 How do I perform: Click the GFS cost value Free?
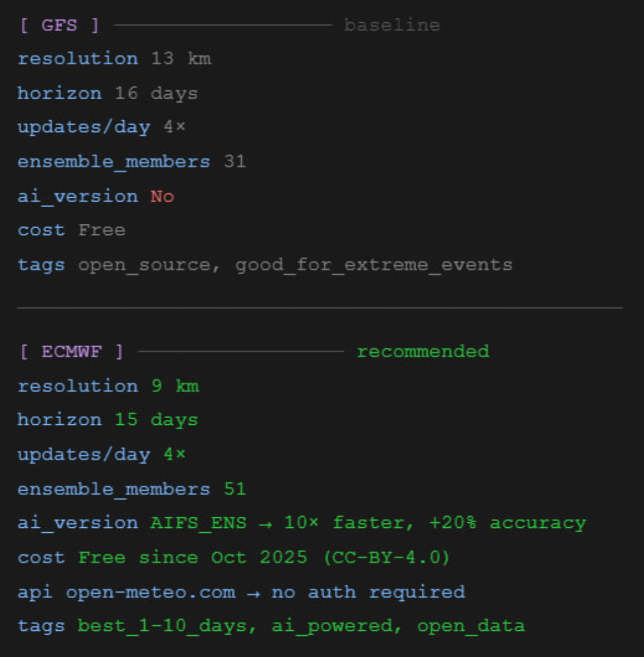pyautogui.click(x=101, y=231)
